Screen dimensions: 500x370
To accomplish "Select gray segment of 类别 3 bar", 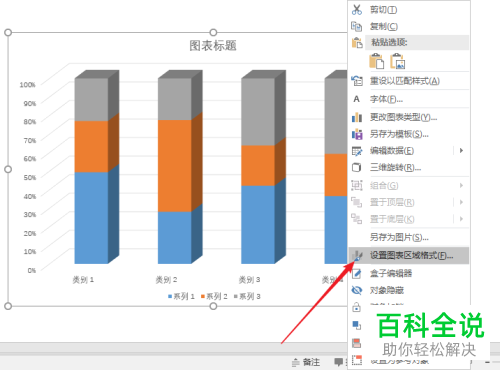I will coord(258,112).
